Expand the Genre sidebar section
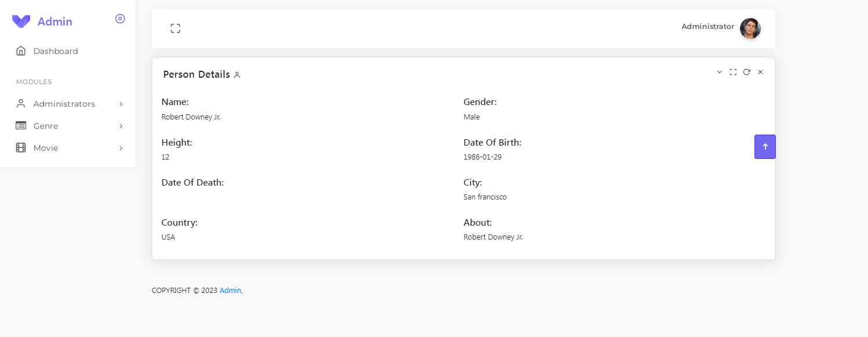The width and height of the screenshot is (868, 337). pyautogui.click(x=121, y=125)
